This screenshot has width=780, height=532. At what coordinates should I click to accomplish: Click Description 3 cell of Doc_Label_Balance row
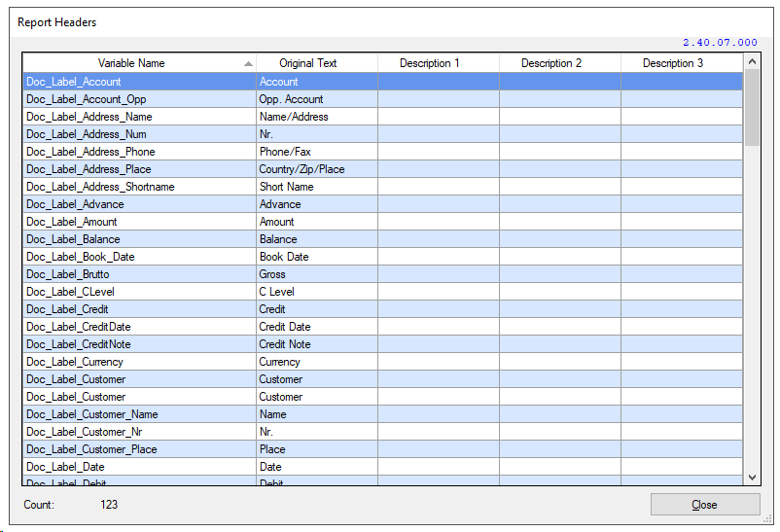[x=682, y=239]
